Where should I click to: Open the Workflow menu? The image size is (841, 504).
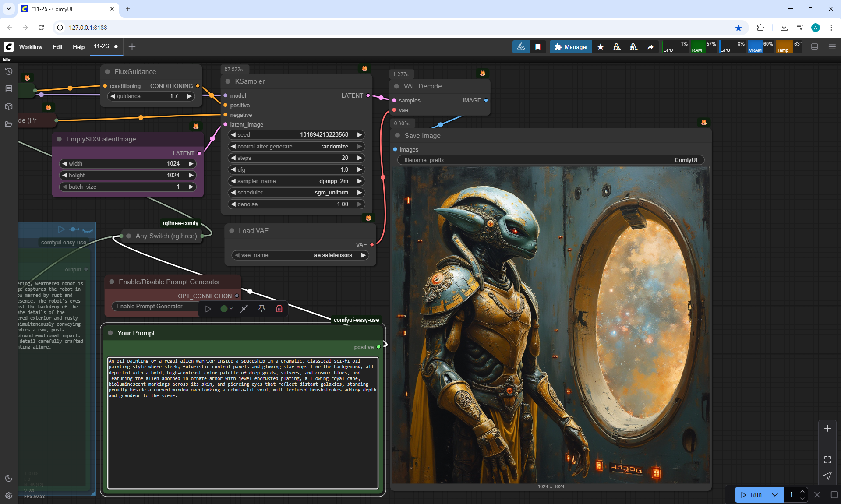point(31,47)
